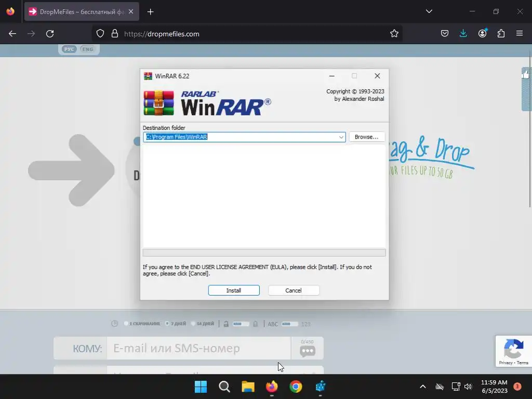
Task: Switch the site language to РУС
Action: tap(69, 49)
